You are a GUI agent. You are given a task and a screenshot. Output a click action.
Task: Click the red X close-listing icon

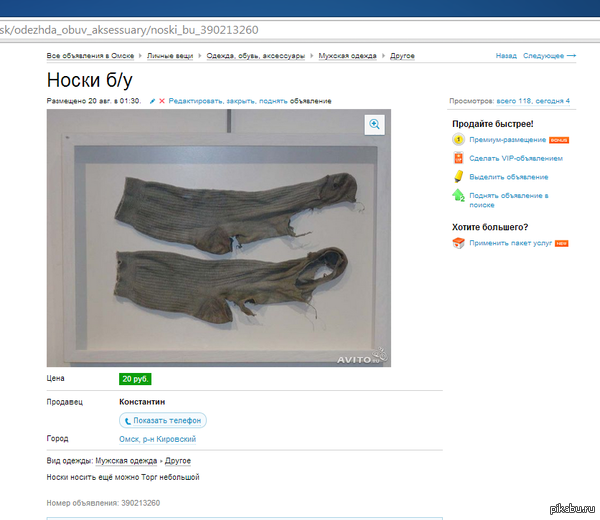click(x=162, y=101)
